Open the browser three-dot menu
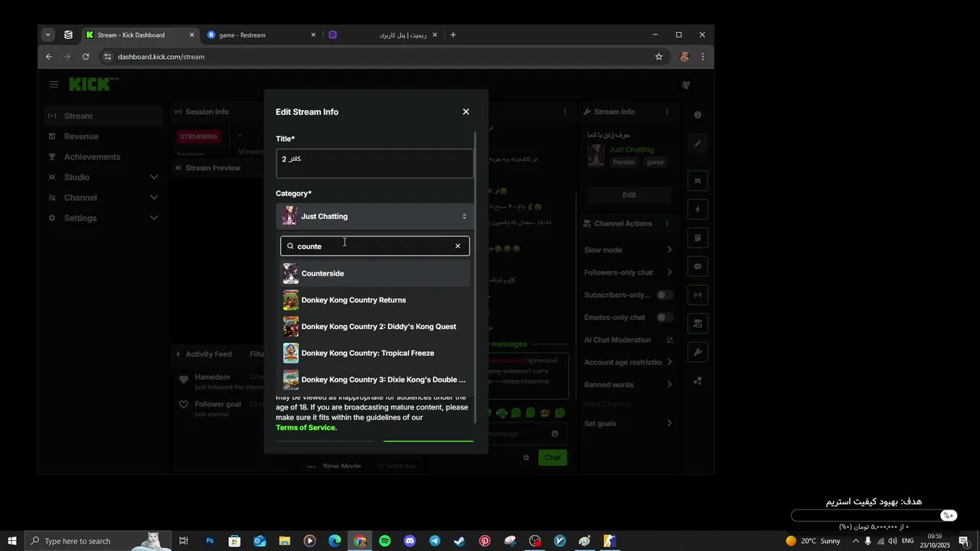This screenshot has width=980, height=551. [x=702, y=57]
